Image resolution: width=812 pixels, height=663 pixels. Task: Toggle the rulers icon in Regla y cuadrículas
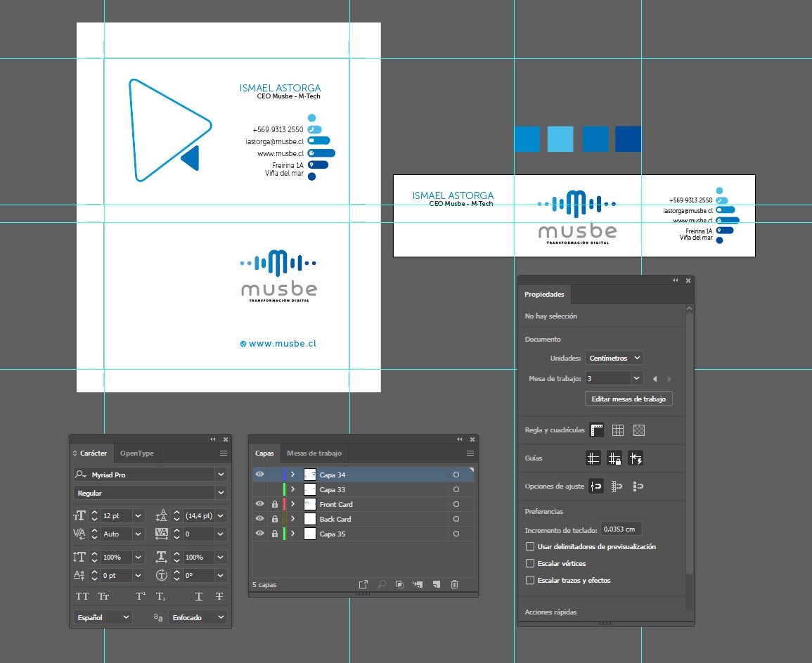click(597, 430)
